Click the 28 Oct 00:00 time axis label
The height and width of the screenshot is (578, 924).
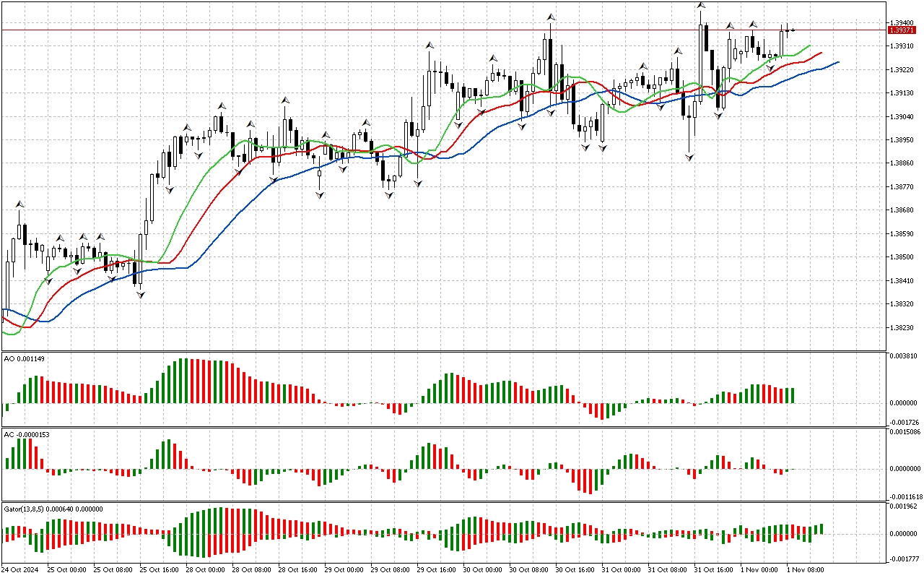click(x=205, y=569)
